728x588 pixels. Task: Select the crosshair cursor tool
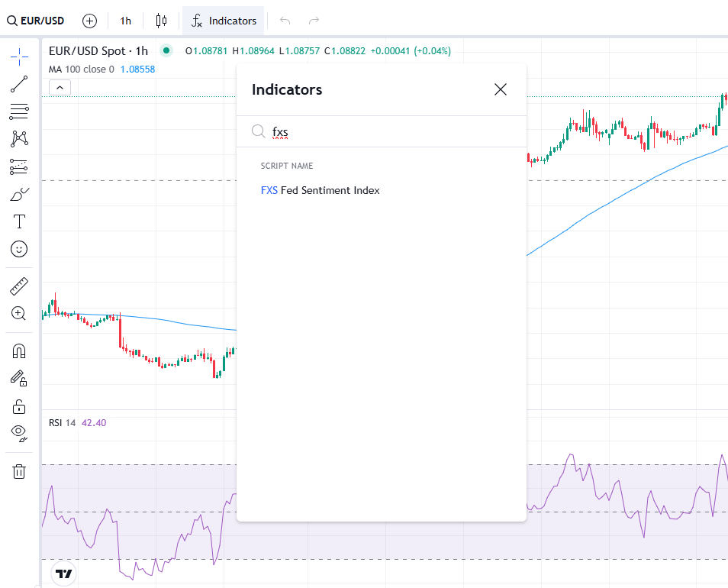[19, 57]
